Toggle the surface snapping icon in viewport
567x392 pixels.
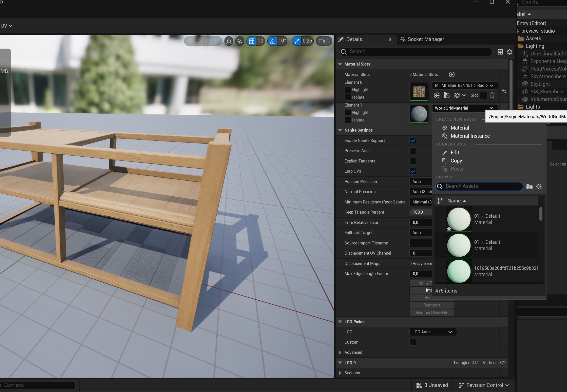[239, 41]
